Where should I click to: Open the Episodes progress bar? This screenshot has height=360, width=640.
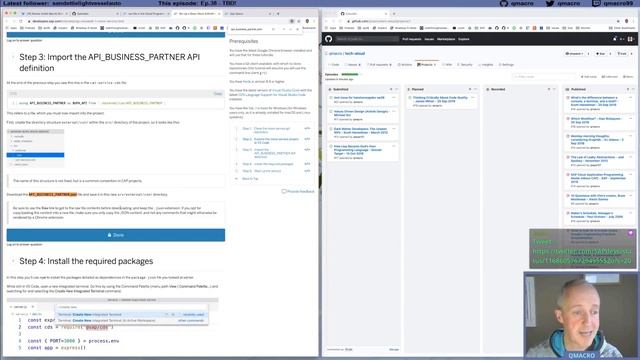coord(350,74)
